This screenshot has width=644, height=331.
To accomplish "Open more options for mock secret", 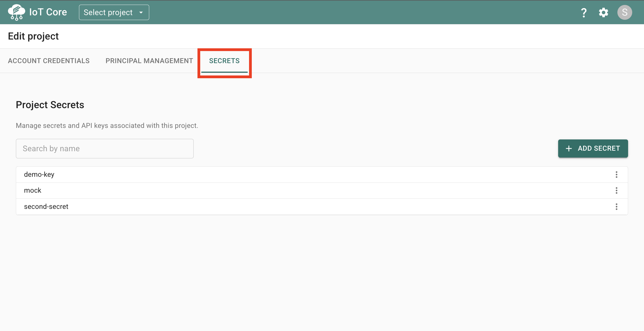I will [x=616, y=190].
